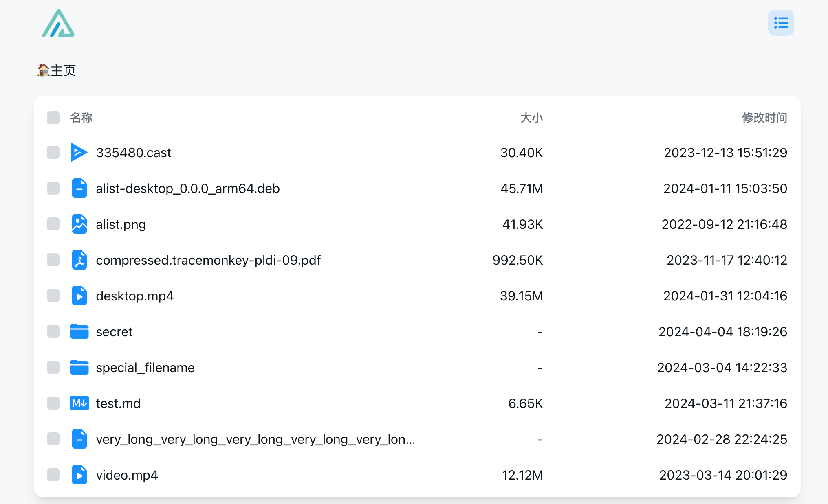The image size is (828, 504).
Task: Open alist-desktop_0.0.0_arm64.deb
Action: (x=188, y=188)
